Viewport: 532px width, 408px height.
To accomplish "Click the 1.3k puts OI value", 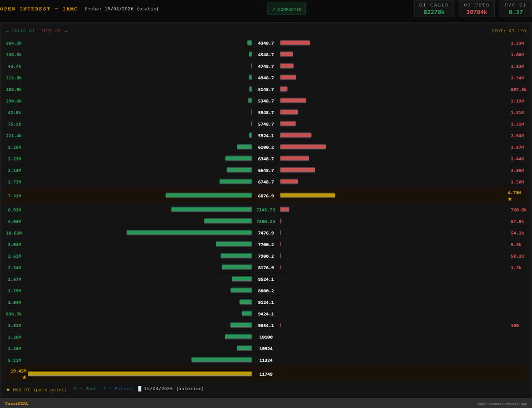I will [516, 267].
